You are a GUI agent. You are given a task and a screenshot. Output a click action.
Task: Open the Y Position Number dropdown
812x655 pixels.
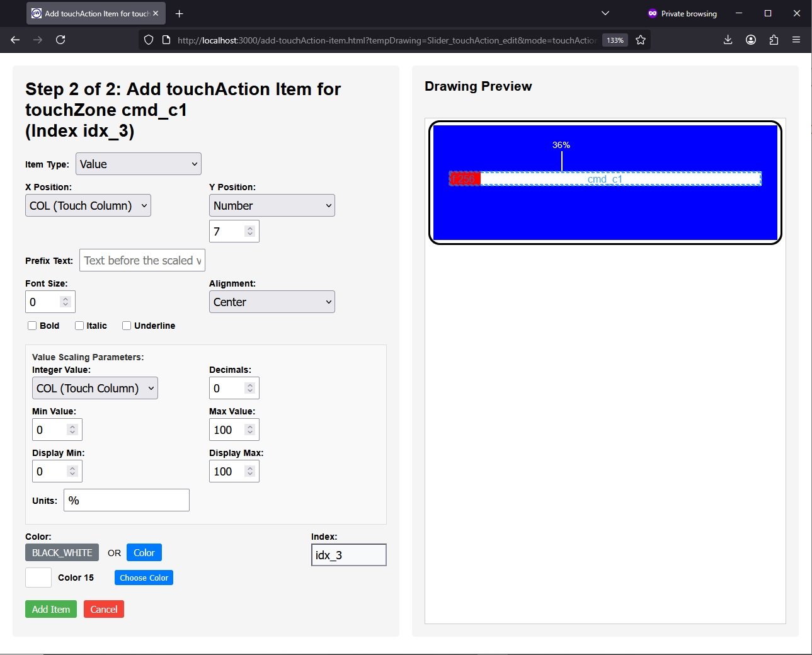272,205
